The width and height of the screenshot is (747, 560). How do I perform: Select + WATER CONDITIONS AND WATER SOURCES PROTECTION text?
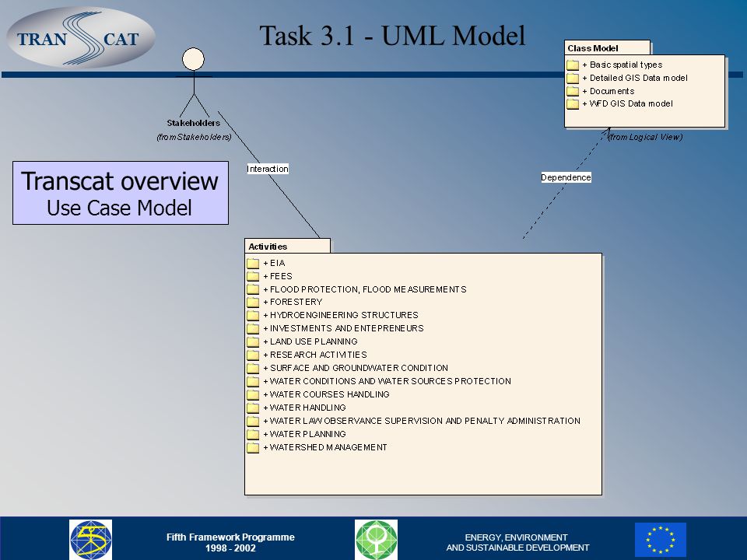[x=387, y=381]
